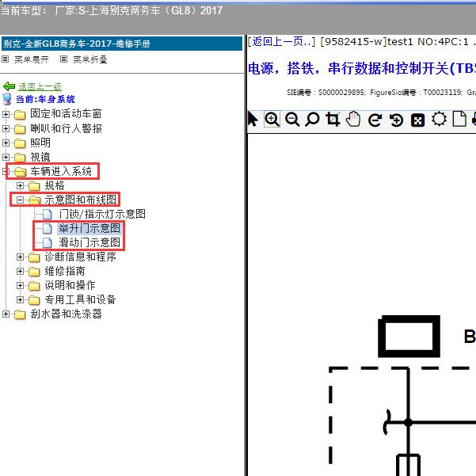Expand the 喇叭和行人警报 tree node
Image resolution: width=476 pixels, height=476 pixels.
click(6, 129)
